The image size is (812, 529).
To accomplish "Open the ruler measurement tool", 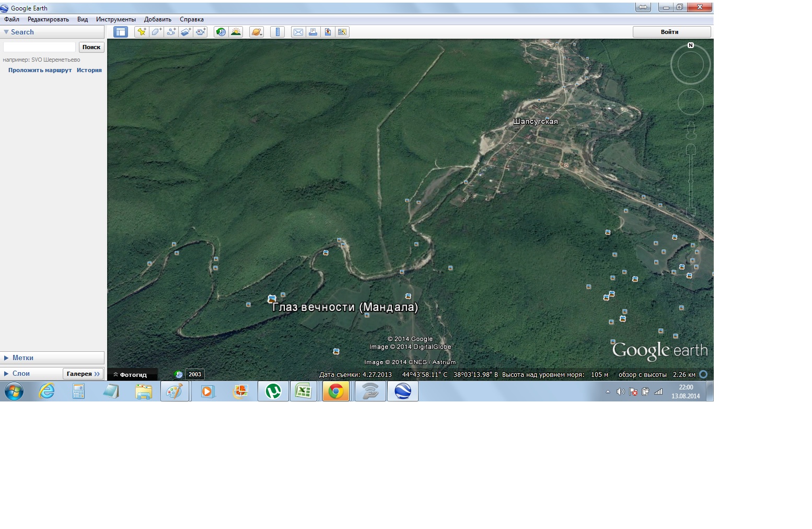I will pyautogui.click(x=277, y=32).
